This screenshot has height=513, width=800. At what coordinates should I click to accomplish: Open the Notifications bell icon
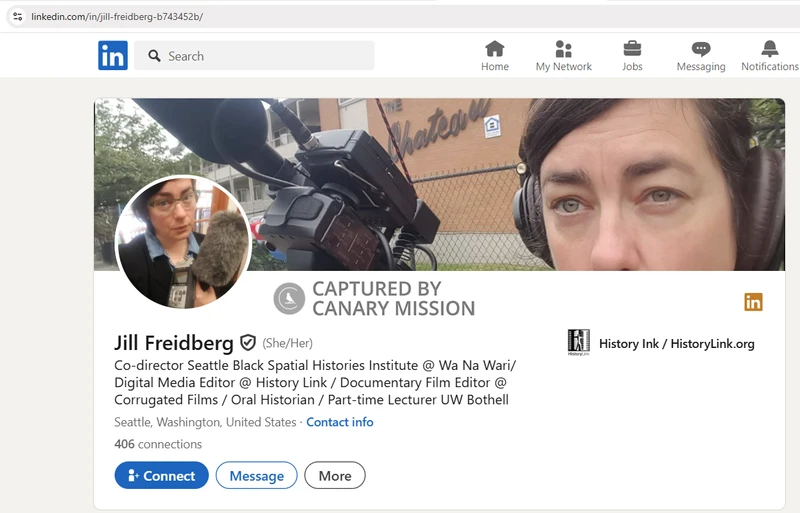tap(769, 49)
